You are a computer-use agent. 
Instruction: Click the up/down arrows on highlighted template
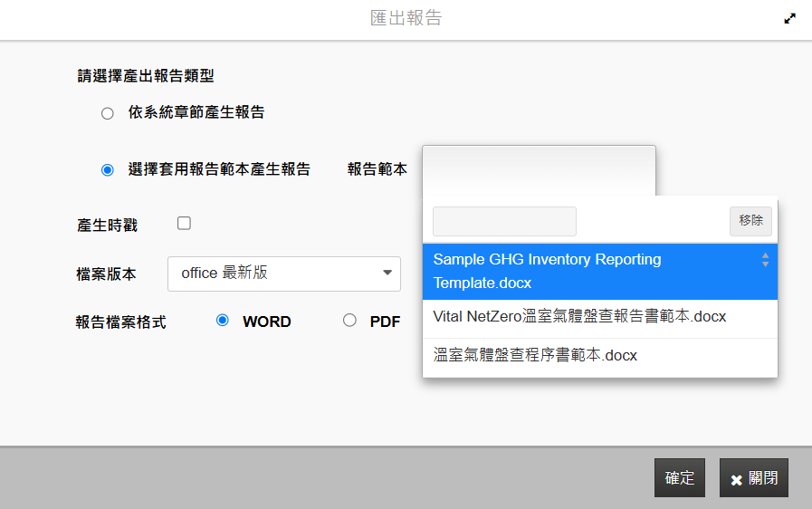pos(765,260)
